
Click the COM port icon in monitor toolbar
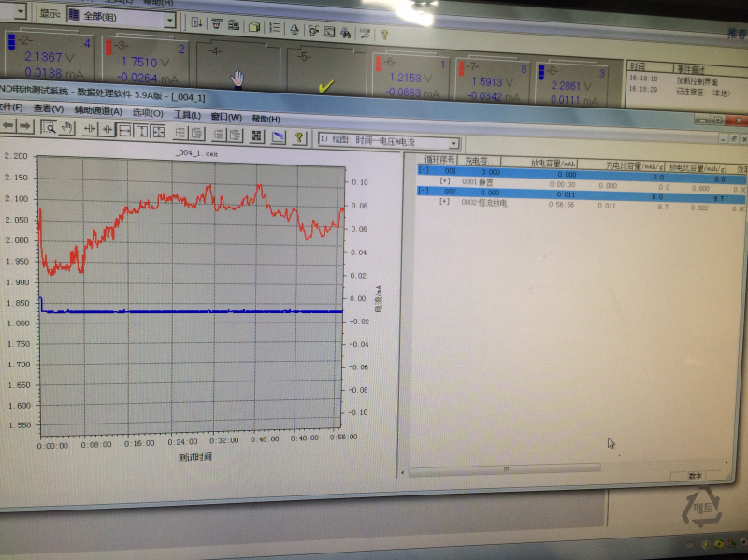pyautogui.click(x=365, y=34)
